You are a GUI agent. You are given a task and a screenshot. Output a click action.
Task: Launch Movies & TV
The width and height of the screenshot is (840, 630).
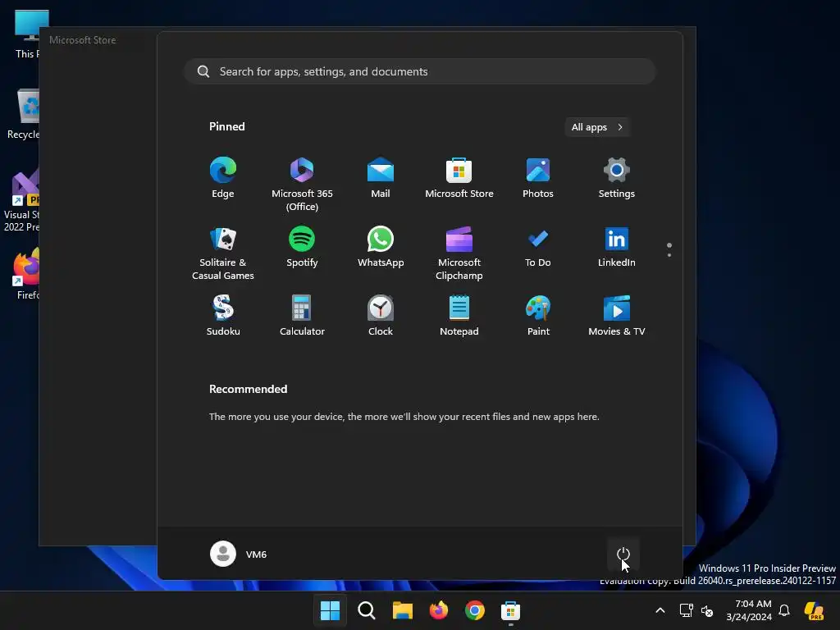click(x=617, y=316)
